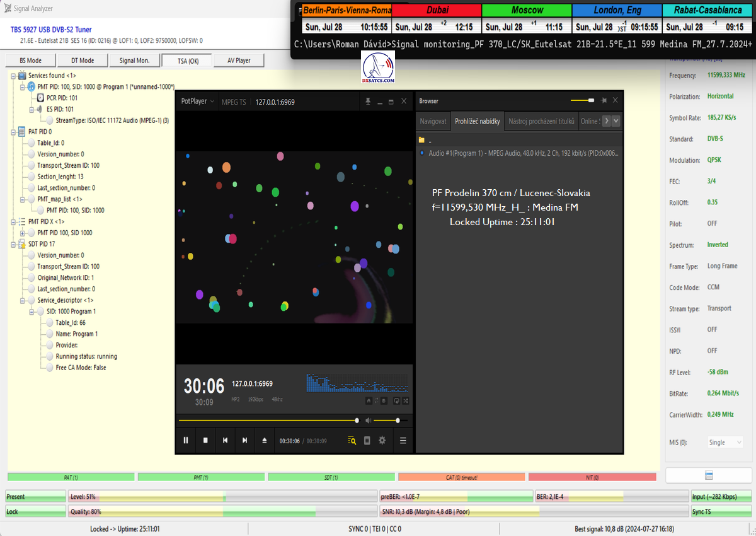Open the PotPlayer hamburger menu

[403, 441]
